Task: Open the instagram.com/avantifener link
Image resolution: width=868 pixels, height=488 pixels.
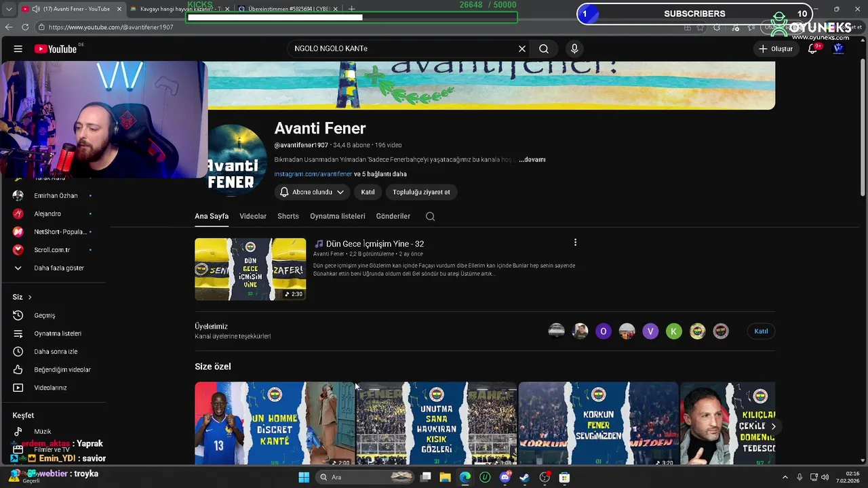Action: tap(313, 174)
